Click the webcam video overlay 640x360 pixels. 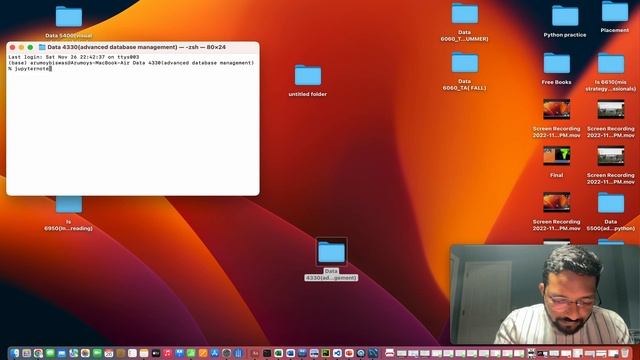point(545,294)
